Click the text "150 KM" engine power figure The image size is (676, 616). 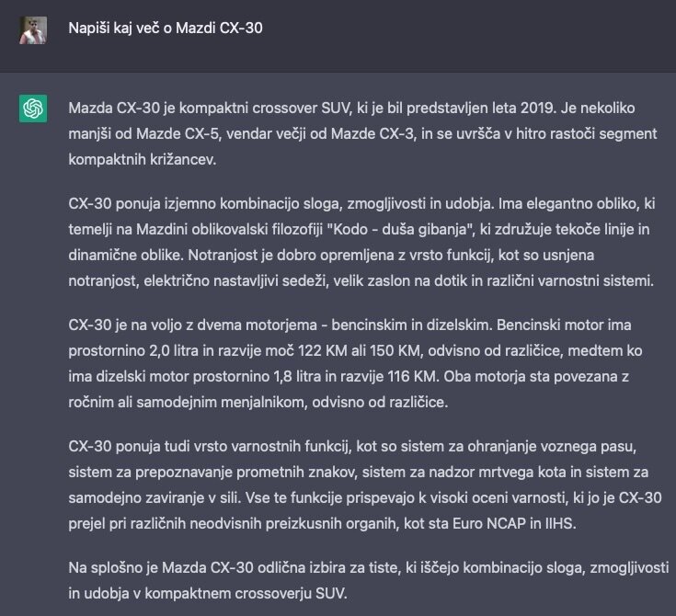click(x=395, y=350)
